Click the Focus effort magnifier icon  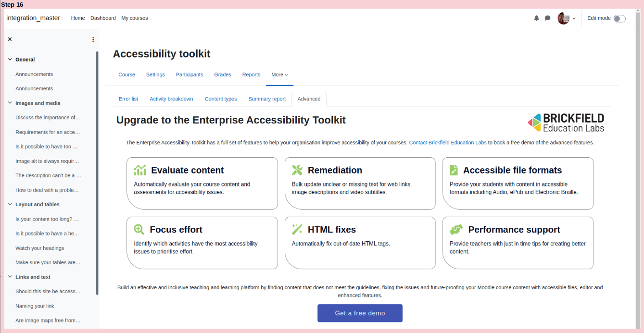[139, 230]
